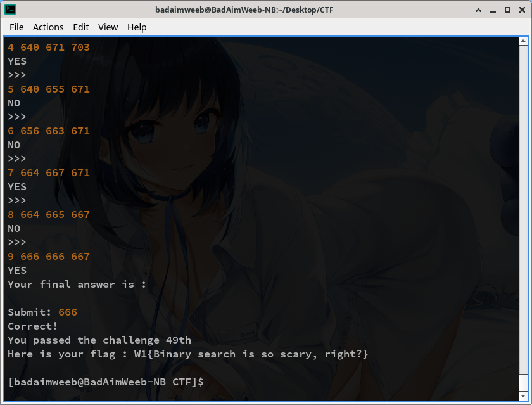Open the Help menu

137,27
